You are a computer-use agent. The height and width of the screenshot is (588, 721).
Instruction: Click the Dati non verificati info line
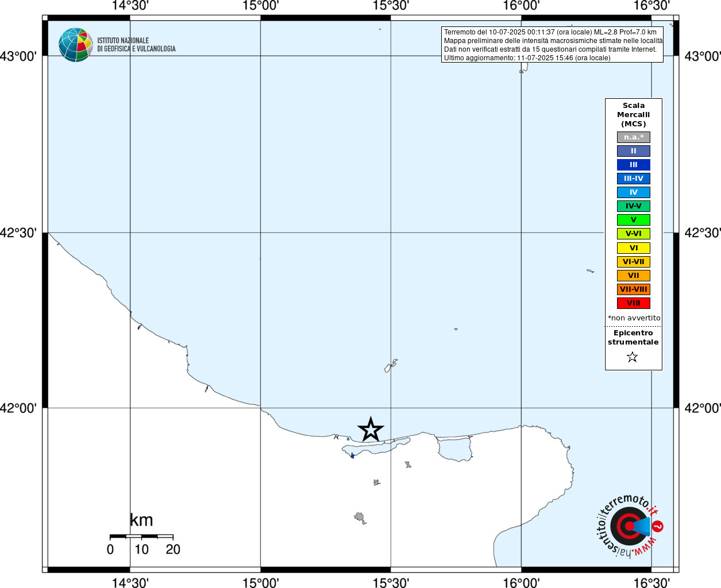point(550,49)
